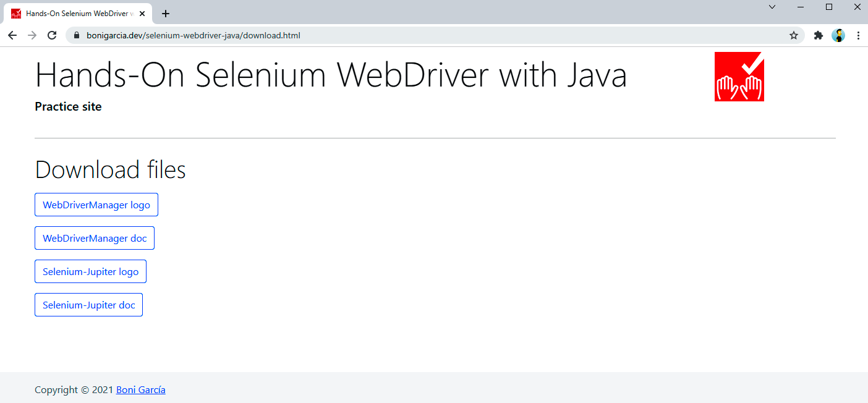Open the Extensions puzzle icon
Image resolution: width=868 pixels, height=403 pixels.
tap(819, 35)
